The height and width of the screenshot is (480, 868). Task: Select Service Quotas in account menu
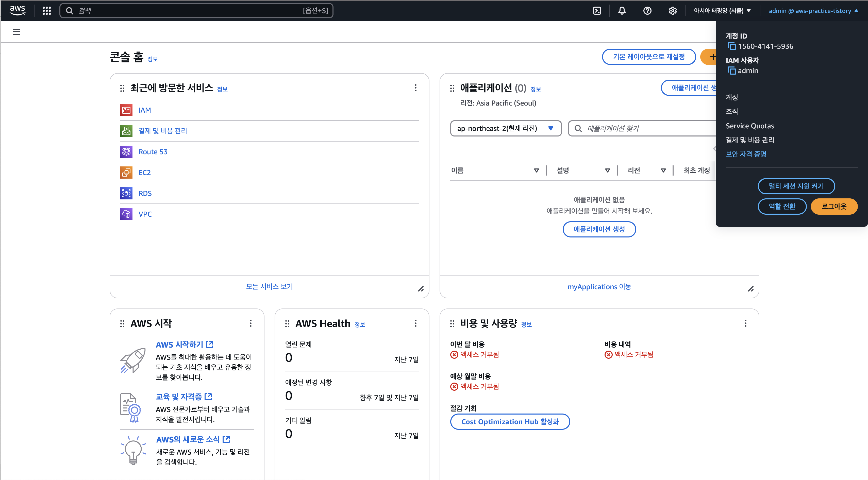(750, 126)
